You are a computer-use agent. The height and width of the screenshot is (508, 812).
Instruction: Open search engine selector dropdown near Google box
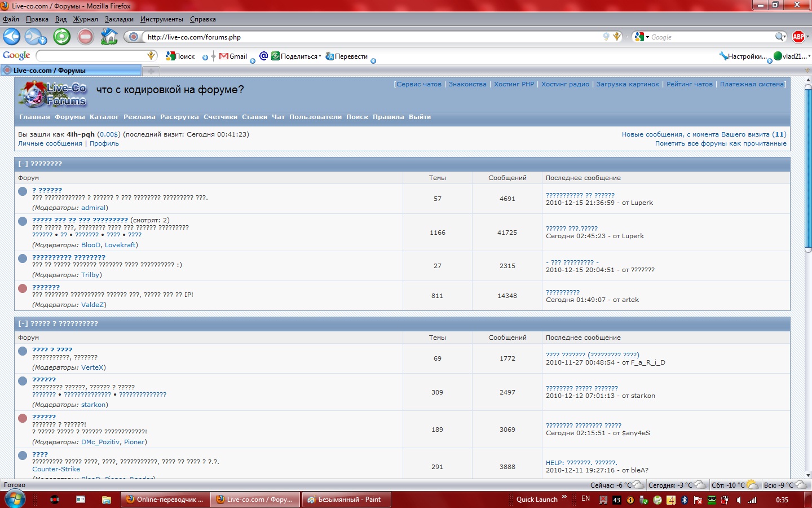pos(641,37)
